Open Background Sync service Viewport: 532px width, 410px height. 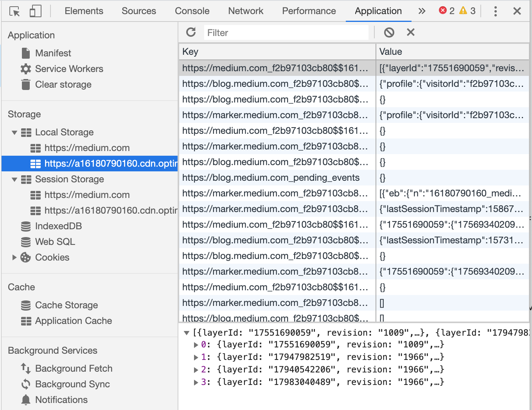[x=72, y=384]
